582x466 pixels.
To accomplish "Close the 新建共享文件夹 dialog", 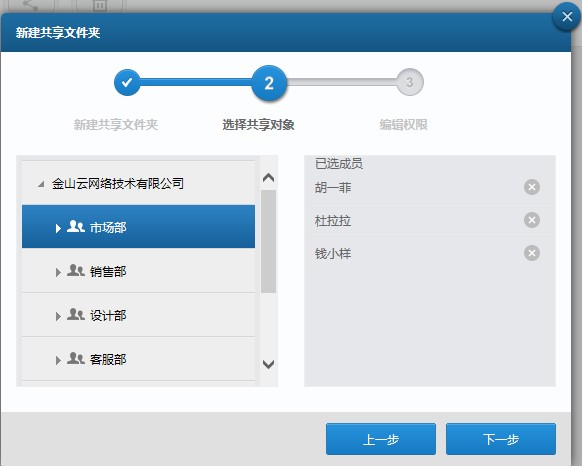I will tap(567, 16).
